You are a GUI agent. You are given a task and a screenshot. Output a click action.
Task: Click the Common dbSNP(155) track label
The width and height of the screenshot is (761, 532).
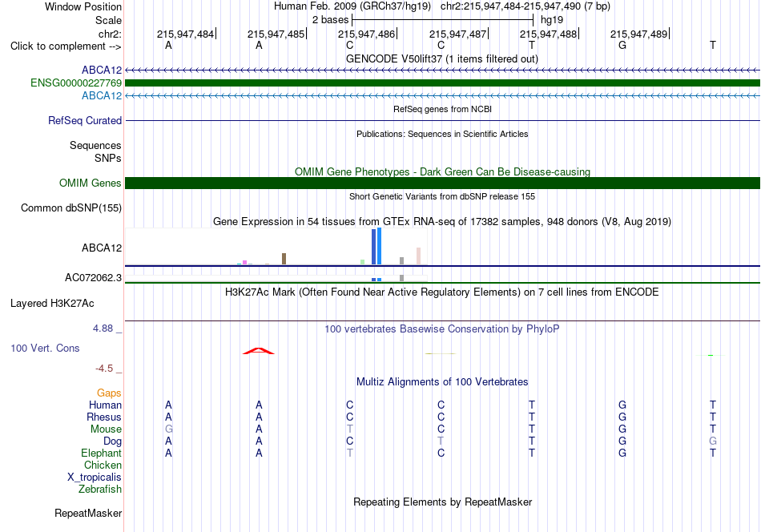click(x=70, y=208)
